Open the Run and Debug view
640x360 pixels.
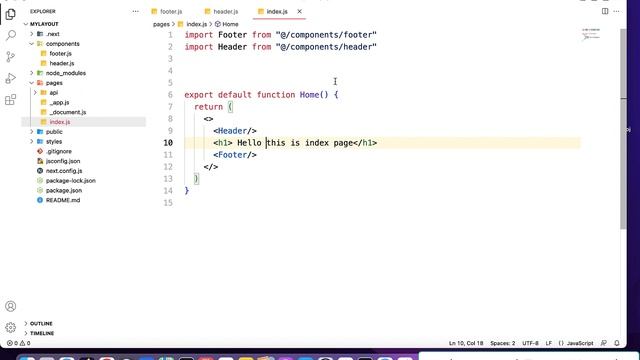click(x=11, y=78)
